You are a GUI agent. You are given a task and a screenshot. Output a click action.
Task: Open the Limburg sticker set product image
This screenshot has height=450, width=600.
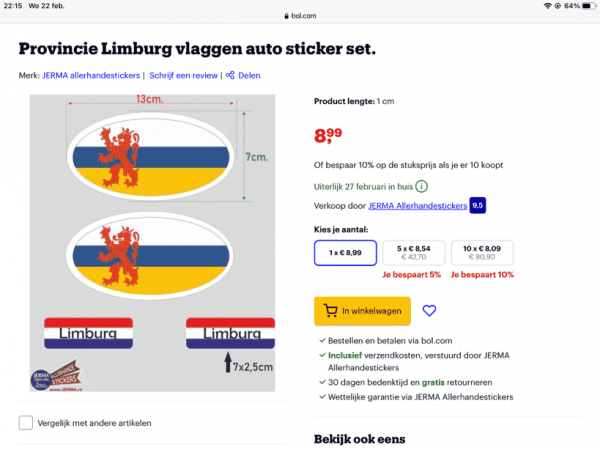[x=151, y=248]
